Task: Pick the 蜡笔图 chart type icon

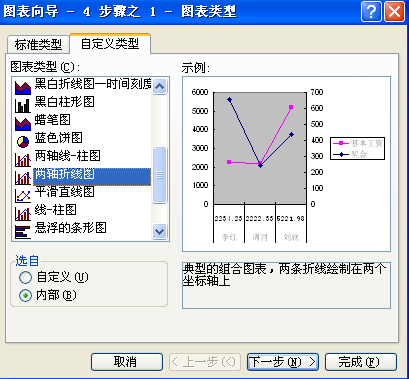Action: click(23, 123)
